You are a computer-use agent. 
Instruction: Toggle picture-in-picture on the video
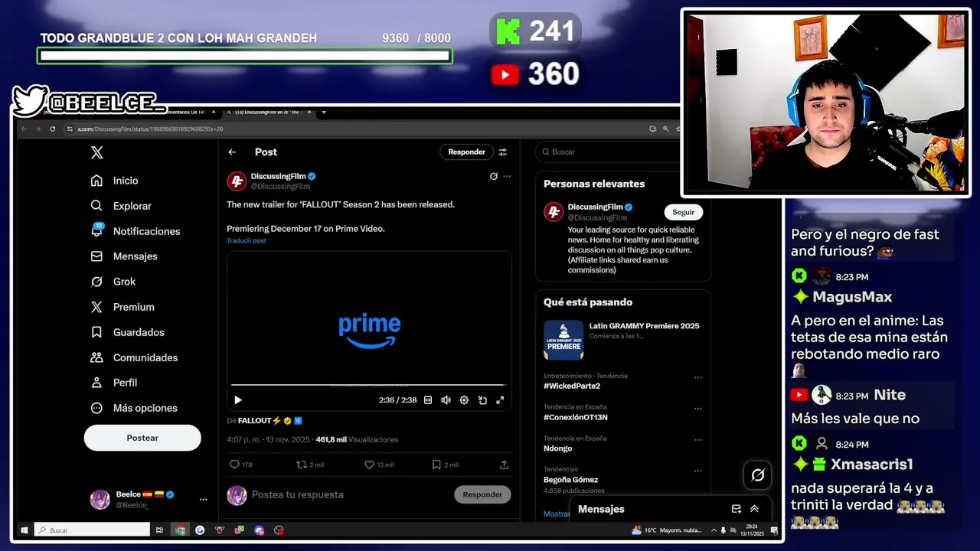pyautogui.click(x=482, y=400)
